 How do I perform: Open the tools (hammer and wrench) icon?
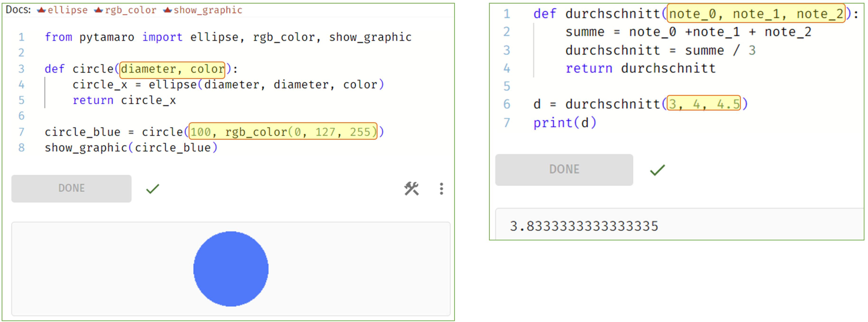[x=411, y=188]
